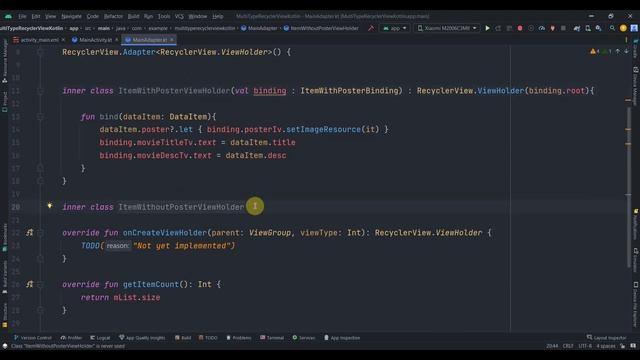640x360 pixels.
Task: Open the Device Manager toolbar icon
Action: coord(588,28)
